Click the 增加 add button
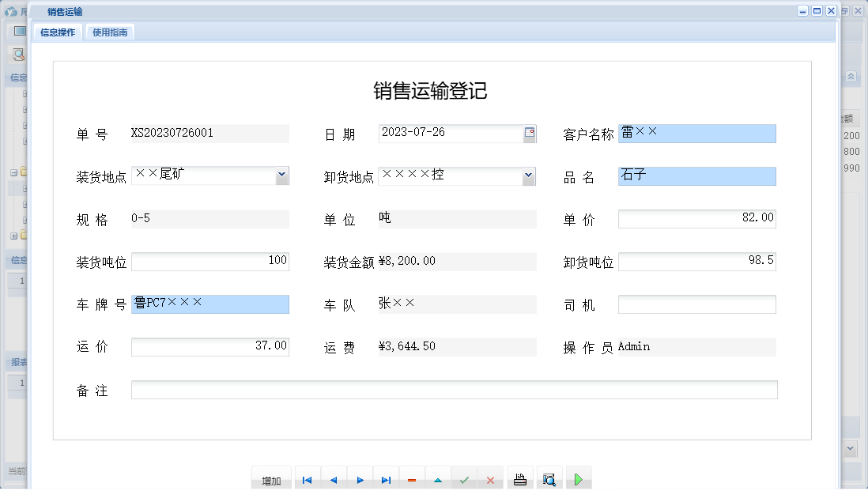 pos(271,478)
